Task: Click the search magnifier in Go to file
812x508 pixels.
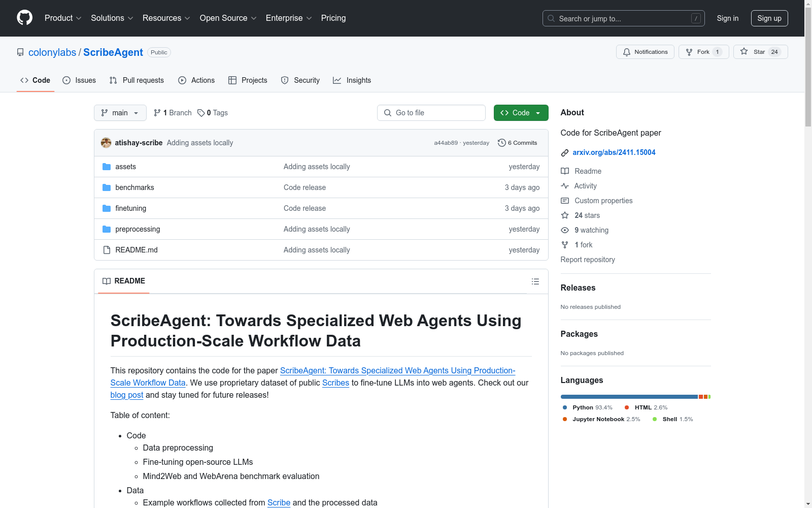Action: pyautogui.click(x=388, y=113)
